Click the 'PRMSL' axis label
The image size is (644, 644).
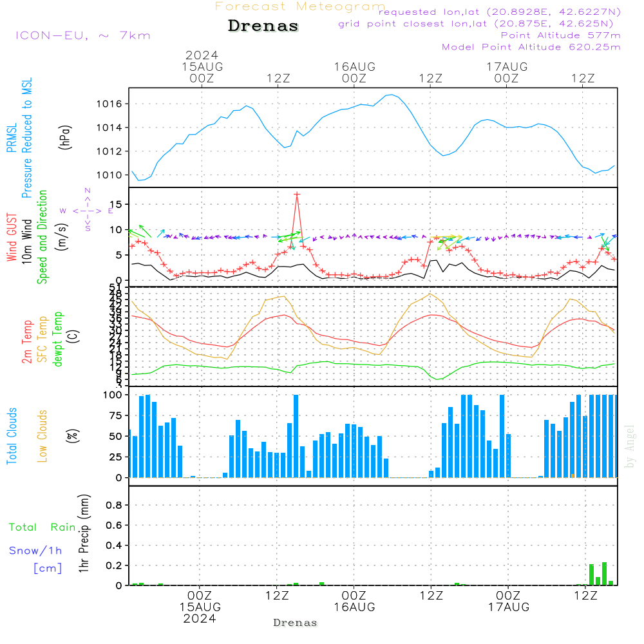12,138
